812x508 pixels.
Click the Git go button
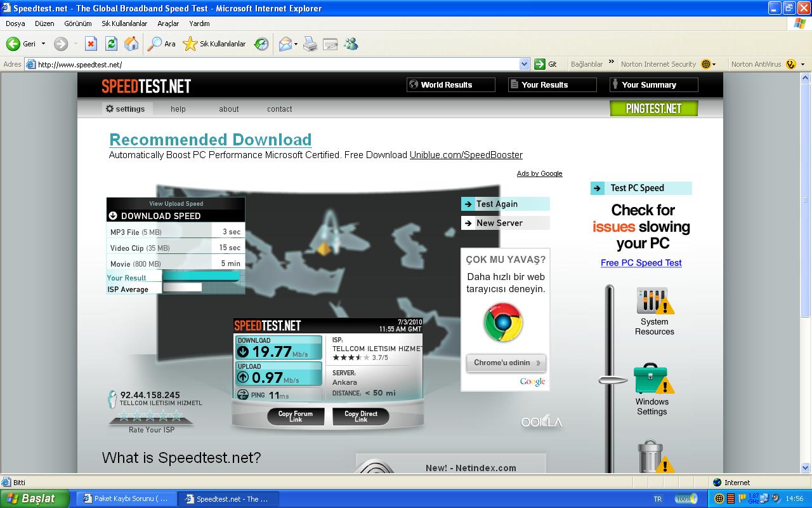pyautogui.click(x=546, y=64)
